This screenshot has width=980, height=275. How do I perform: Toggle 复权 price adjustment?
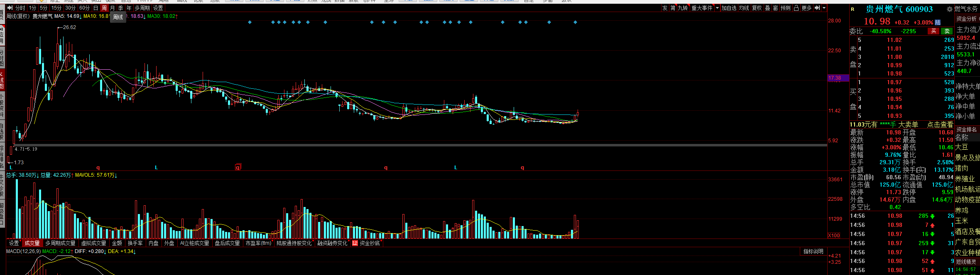pyautogui.click(x=757, y=8)
